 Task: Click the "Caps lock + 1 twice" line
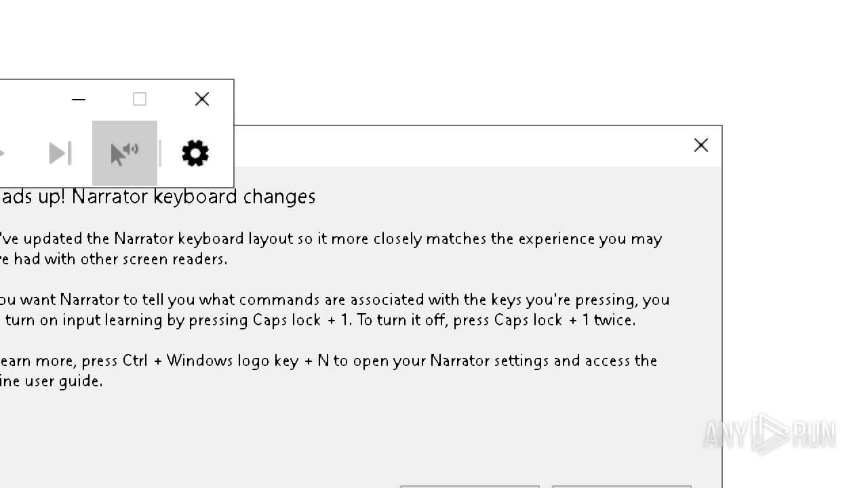click(319, 320)
